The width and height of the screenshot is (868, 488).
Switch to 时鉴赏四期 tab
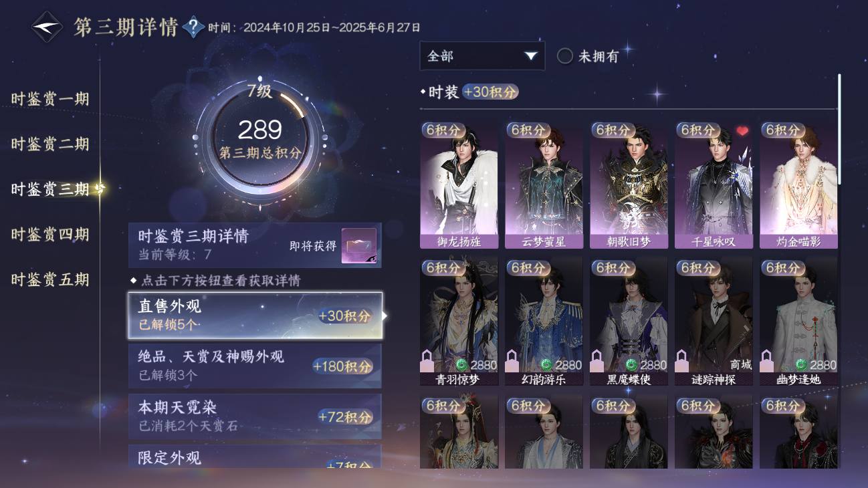click(50, 235)
